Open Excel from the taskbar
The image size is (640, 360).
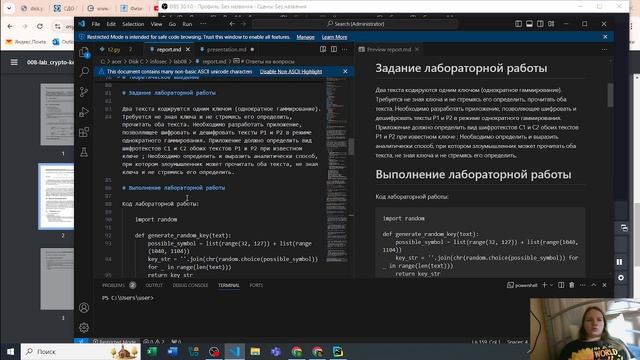152,351
